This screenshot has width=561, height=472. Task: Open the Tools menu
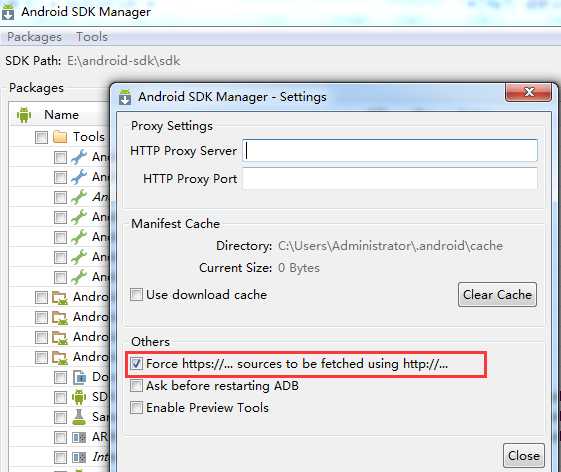point(92,37)
